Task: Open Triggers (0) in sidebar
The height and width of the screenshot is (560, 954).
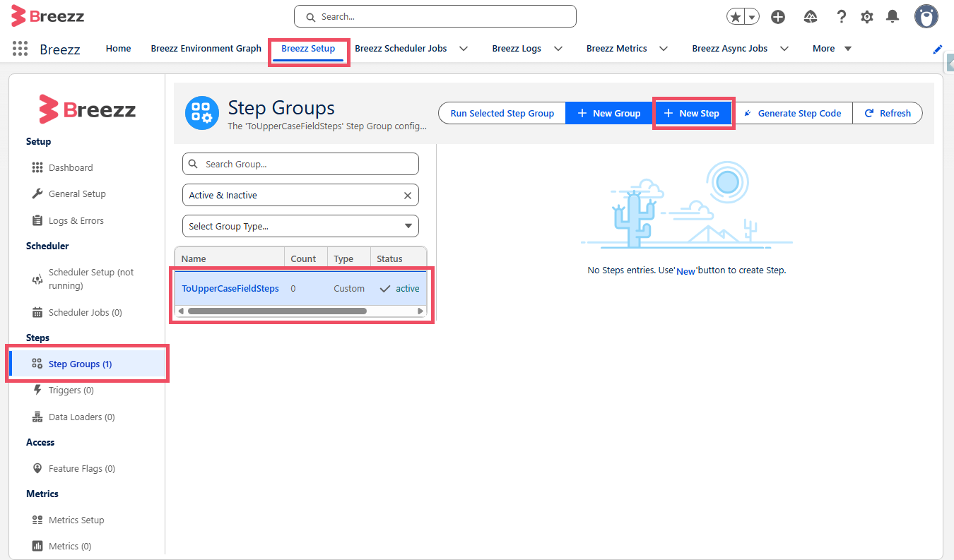Action: (x=71, y=390)
